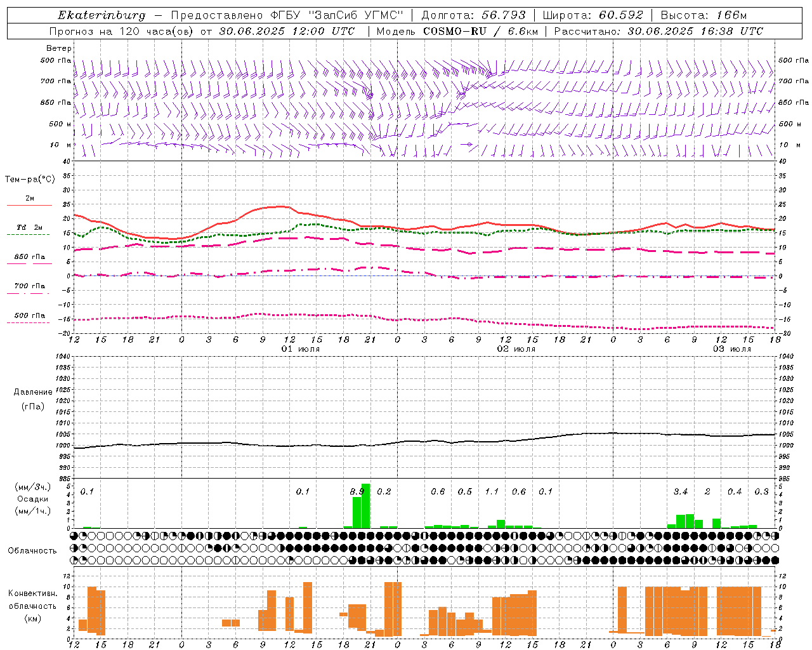Click the '8.9' precipitation total
Image resolution: width=812 pixels, height=650 pixels.
pos(357,491)
